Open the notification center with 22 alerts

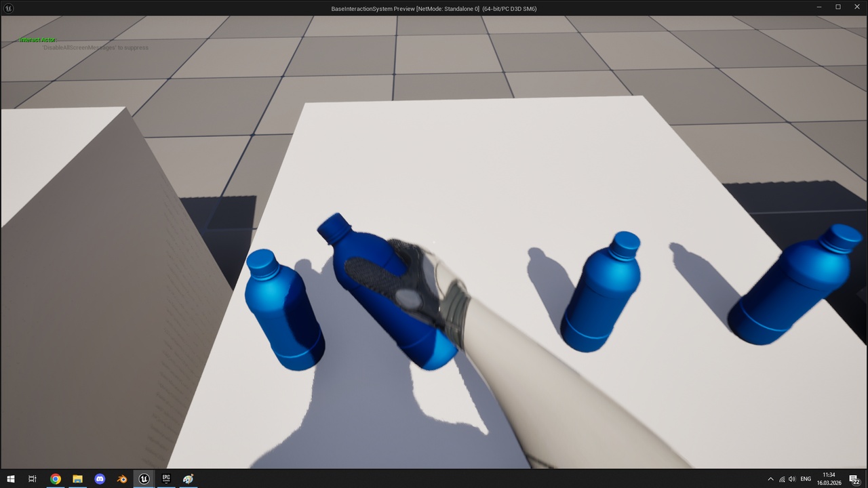[x=854, y=479]
